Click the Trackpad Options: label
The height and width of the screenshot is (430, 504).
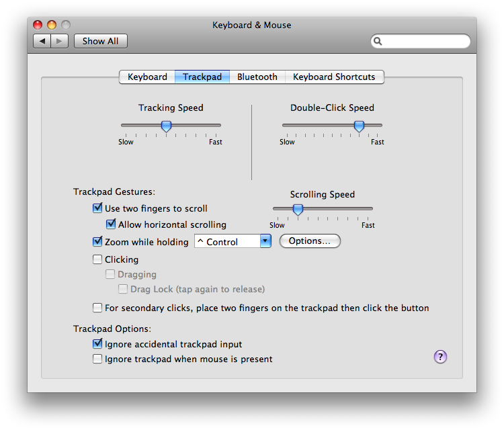point(112,329)
